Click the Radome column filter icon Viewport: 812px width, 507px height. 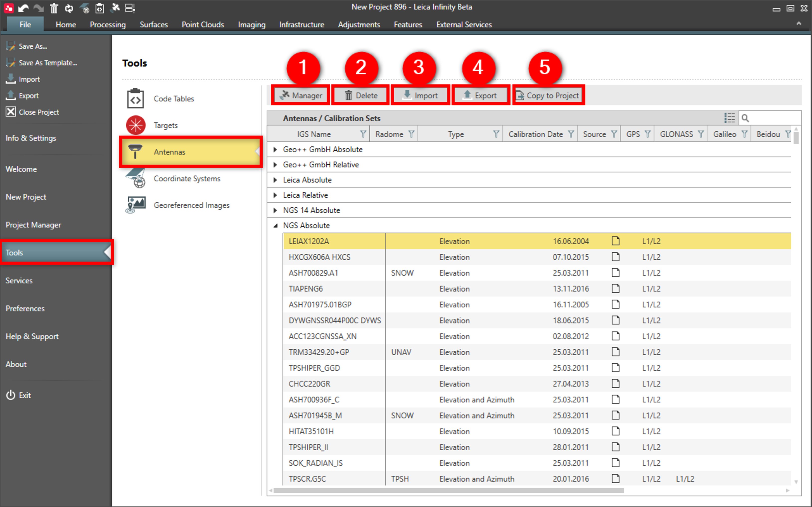pyautogui.click(x=411, y=134)
